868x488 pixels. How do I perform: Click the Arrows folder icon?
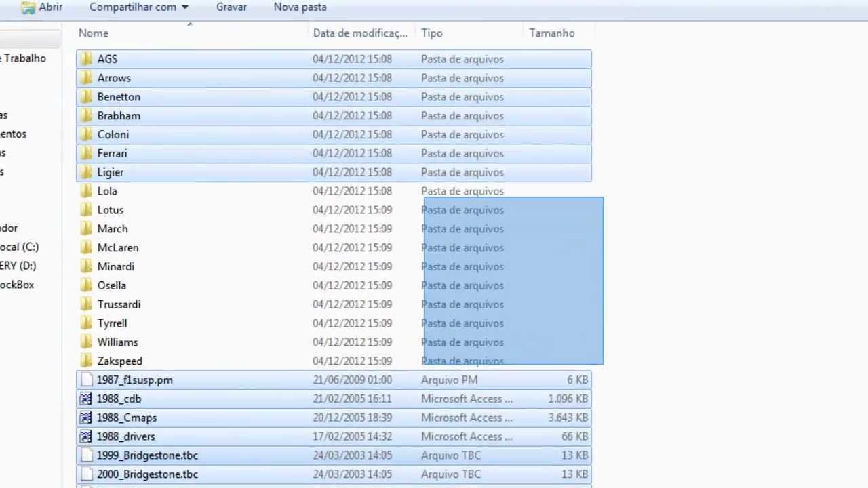(85, 78)
